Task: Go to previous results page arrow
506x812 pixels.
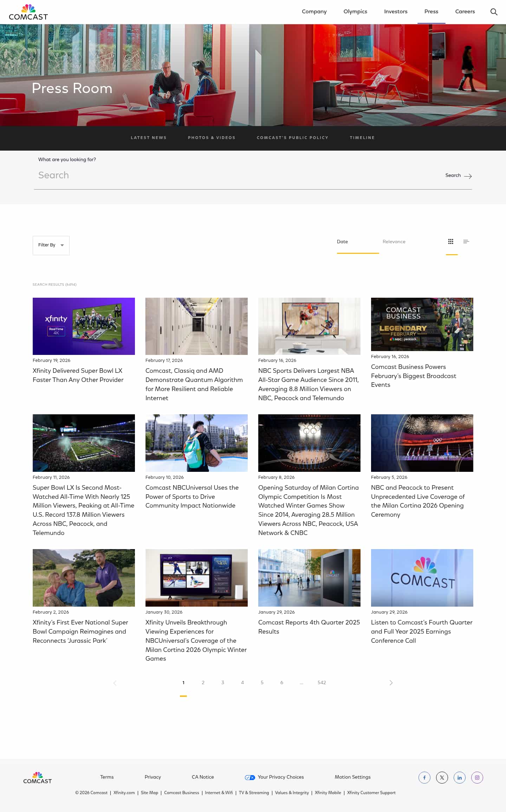Action: (115, 682)
